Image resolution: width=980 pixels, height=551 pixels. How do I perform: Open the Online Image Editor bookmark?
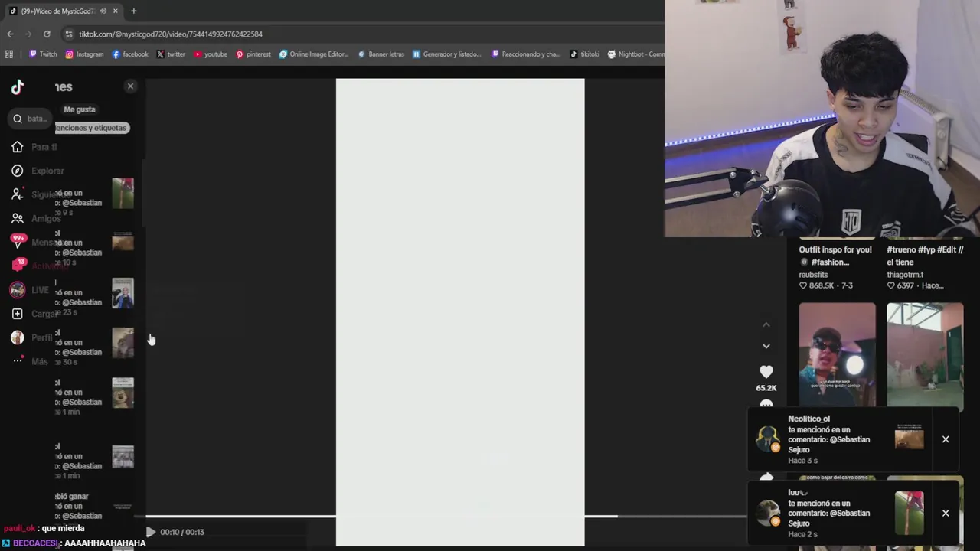coord(314,54)
